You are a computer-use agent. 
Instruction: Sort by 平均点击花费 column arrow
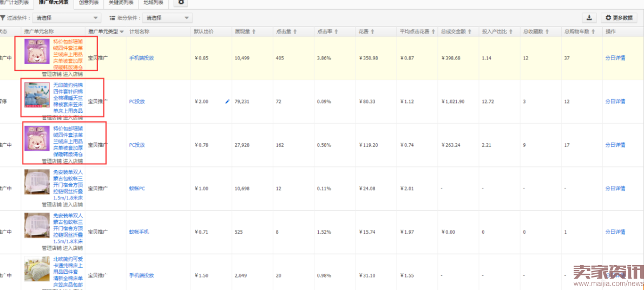(433, 31)
